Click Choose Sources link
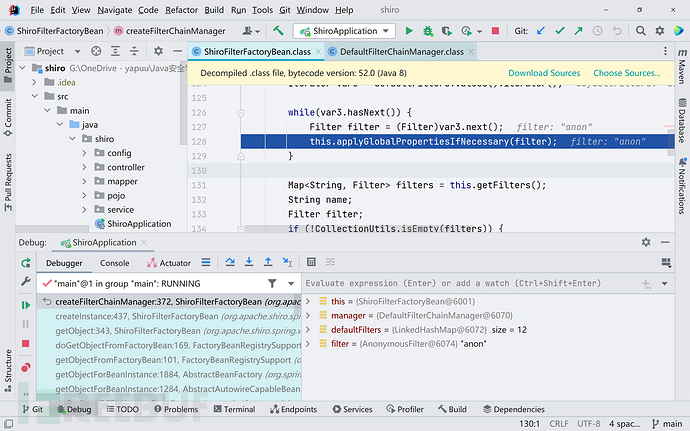Screen dimensions: 690x431 627,73
